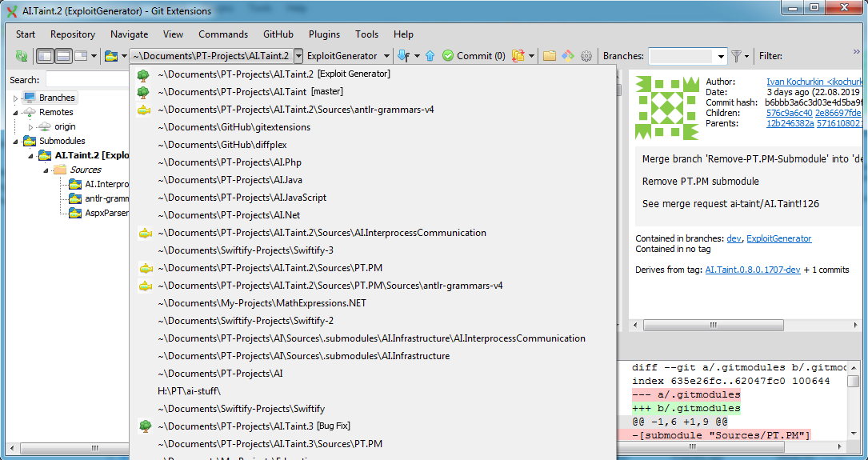Click the settings gear toolbar icon
This screenshot has width=868, height=460.
[586, 56]
